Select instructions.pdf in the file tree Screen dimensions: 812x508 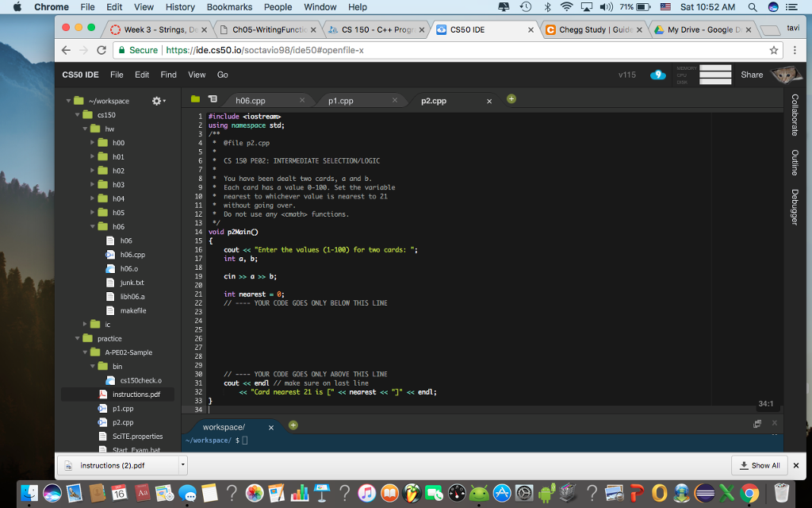click(136, 394)
